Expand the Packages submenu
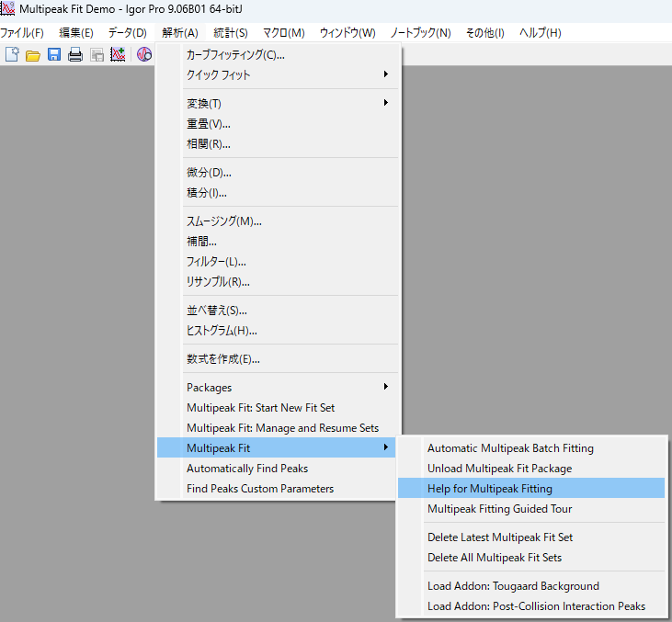 coord(278,387)
